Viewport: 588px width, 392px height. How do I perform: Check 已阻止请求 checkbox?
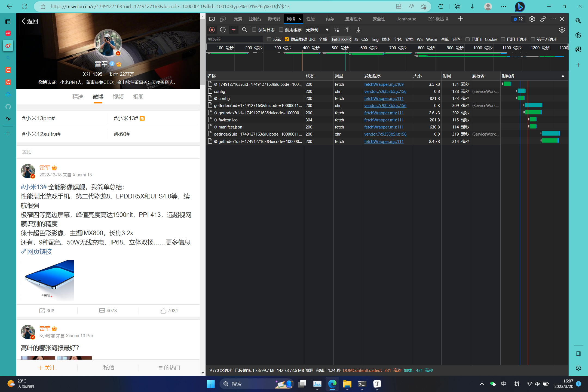click(x=503, y=39)
